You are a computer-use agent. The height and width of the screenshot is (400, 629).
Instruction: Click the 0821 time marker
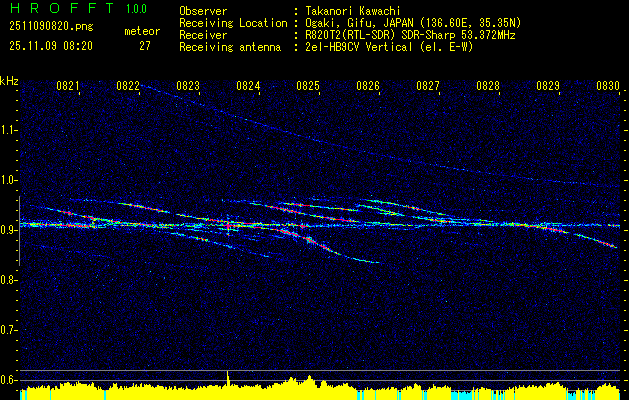68,85
